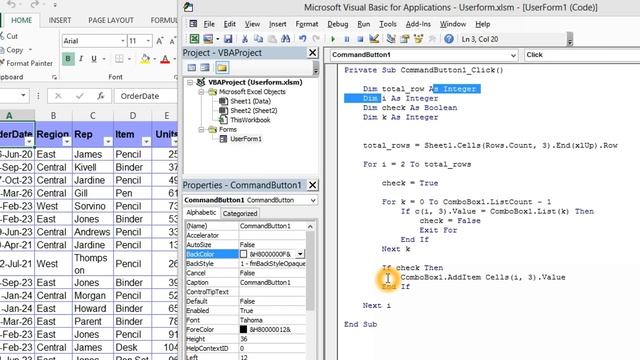Screen dimensions: 640x360
Task: Click the Paste icon in VBA toolbar
Action: click(272, 39)
